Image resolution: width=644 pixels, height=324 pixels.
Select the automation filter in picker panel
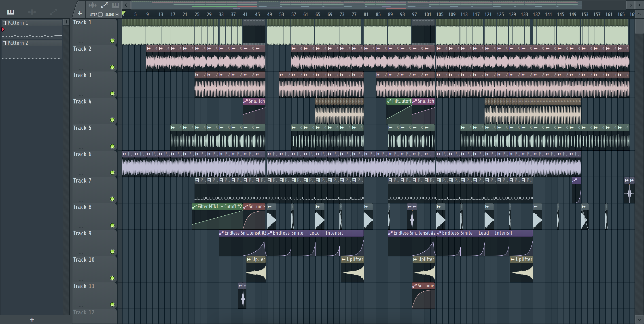click(x=53, y=12)
